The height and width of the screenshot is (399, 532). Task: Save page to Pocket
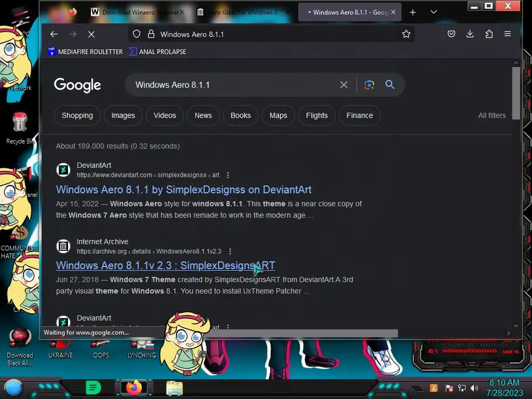[451, 34]
